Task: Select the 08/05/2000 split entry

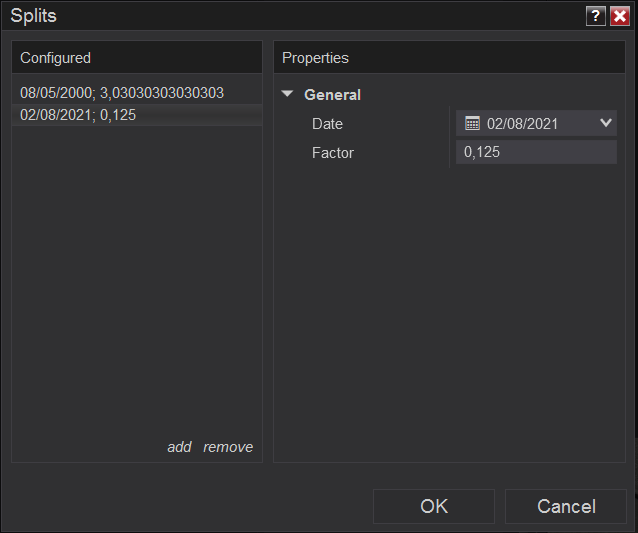Action: pos(122,93)
